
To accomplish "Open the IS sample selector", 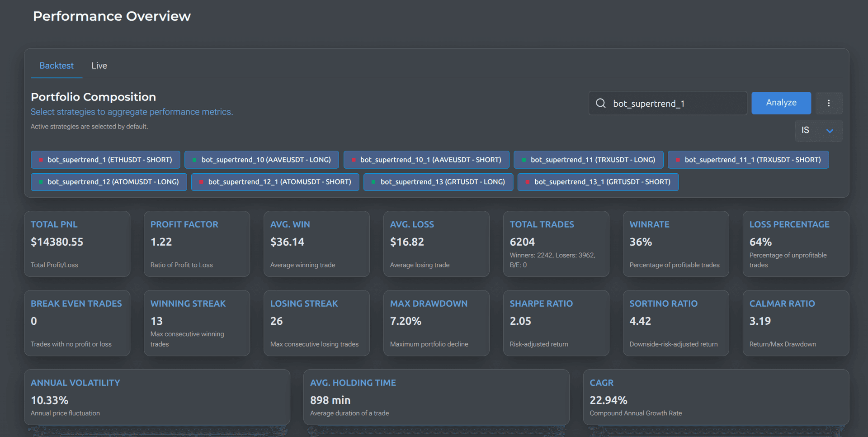I will [x=818, y=131].
